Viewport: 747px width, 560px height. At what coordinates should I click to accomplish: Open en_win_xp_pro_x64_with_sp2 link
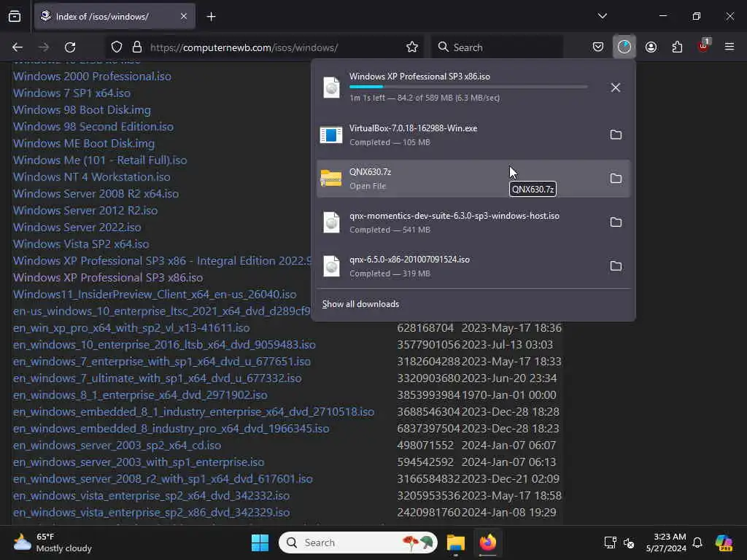[131, 327]
